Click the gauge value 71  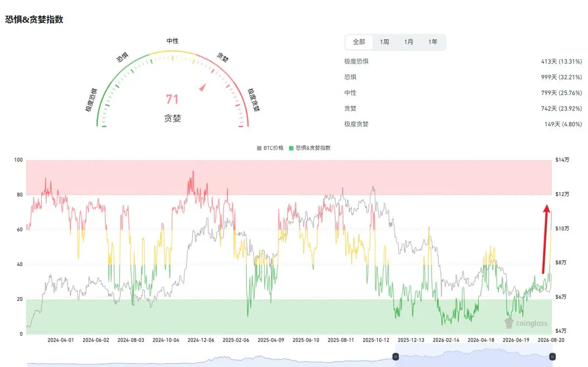pos(172,99)
